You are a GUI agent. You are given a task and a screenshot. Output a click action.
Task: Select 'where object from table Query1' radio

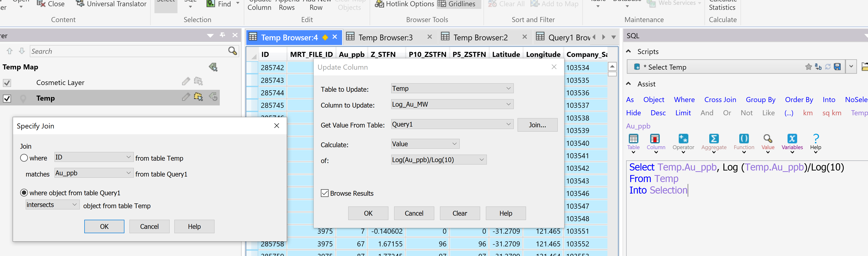point(24,192)
